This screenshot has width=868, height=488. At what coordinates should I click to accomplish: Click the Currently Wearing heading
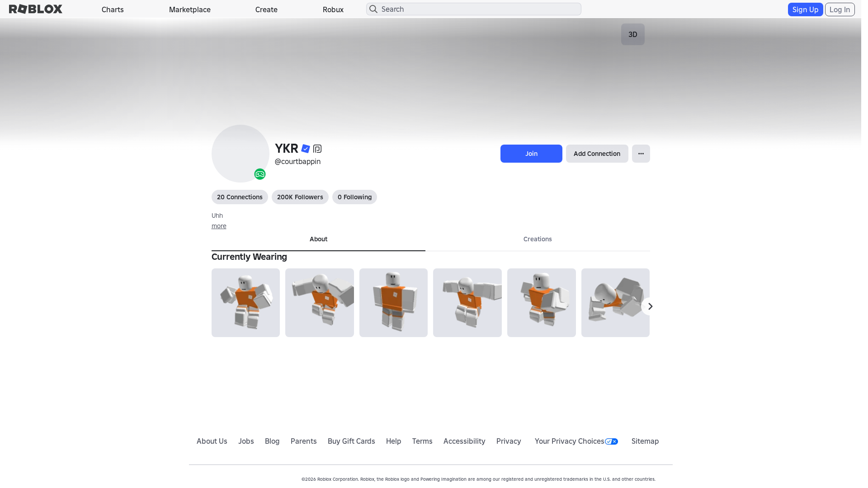tap(249, 257)
